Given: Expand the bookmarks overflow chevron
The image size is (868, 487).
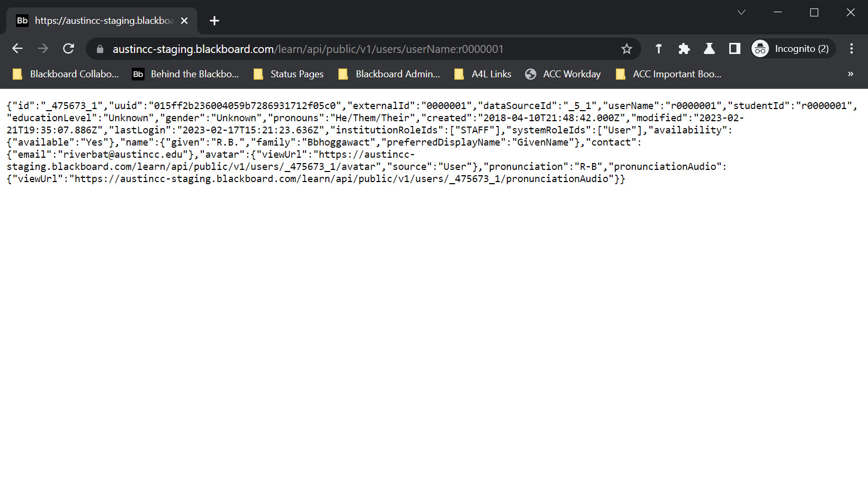Looking at the screenshot, I should pos(850,74).
